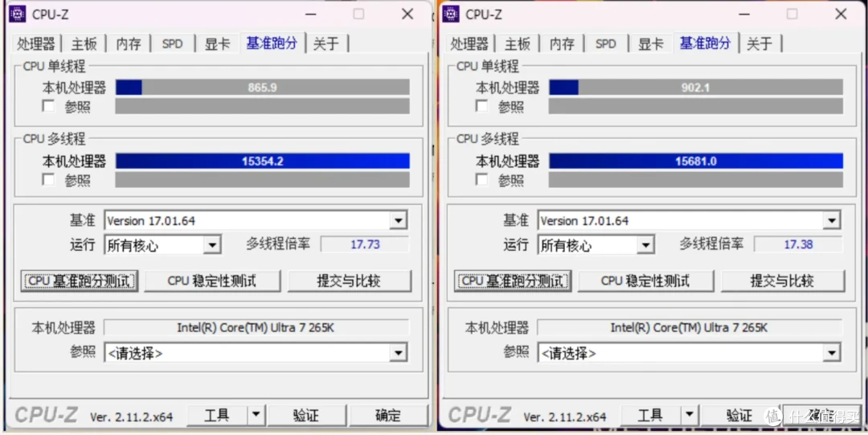Click 验证 button in left window

[306, 415]
